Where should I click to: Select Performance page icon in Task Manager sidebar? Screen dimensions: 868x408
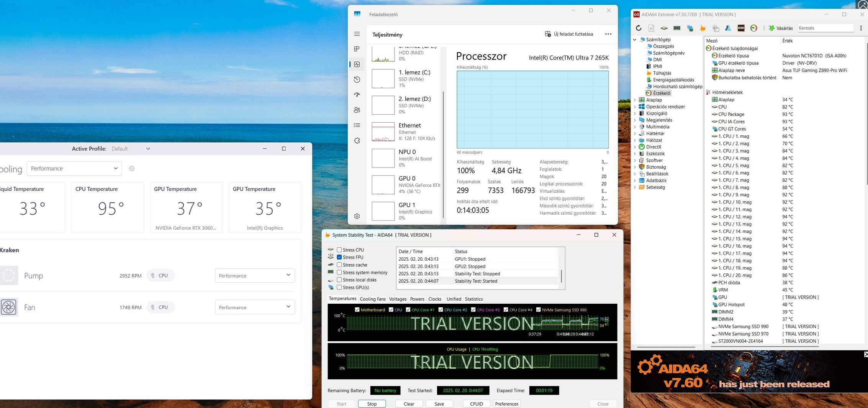point(357,64)
